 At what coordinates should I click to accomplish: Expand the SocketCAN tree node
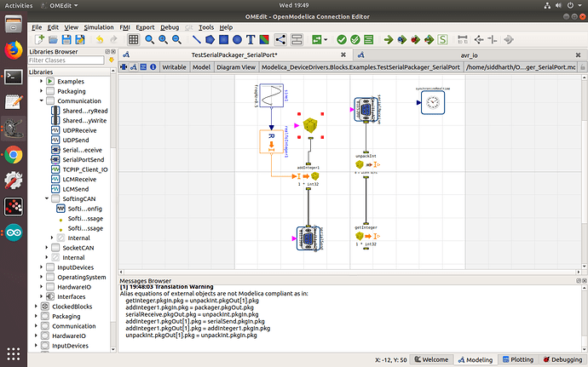point(48,247)
